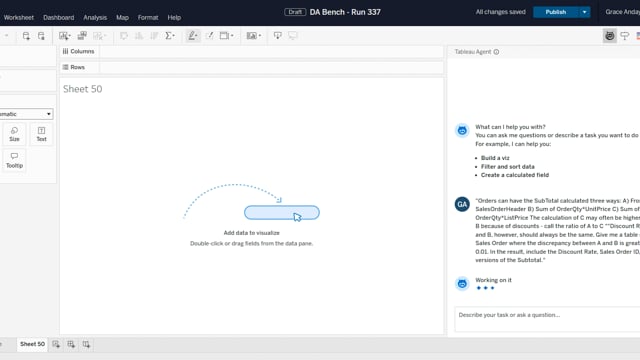Expand the Publish dropdown arrow
The width and height of the screenshot is (640, 360).
click(584, 12)
